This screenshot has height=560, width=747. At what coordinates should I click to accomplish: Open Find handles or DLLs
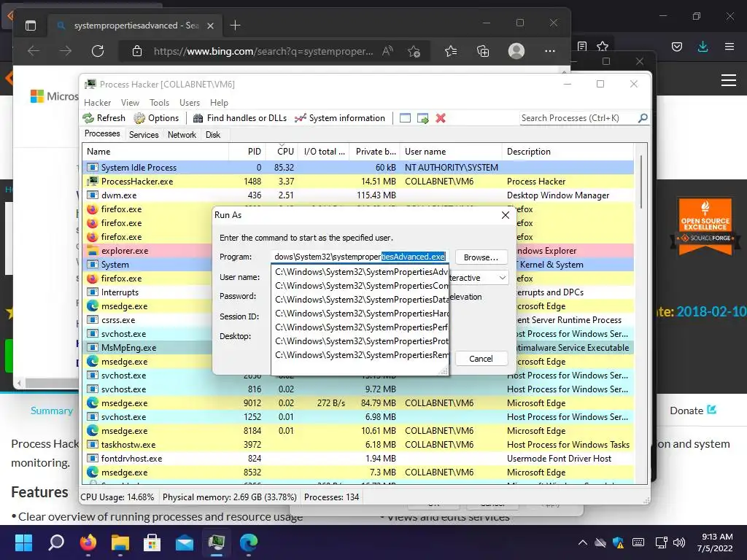(239, 118)
